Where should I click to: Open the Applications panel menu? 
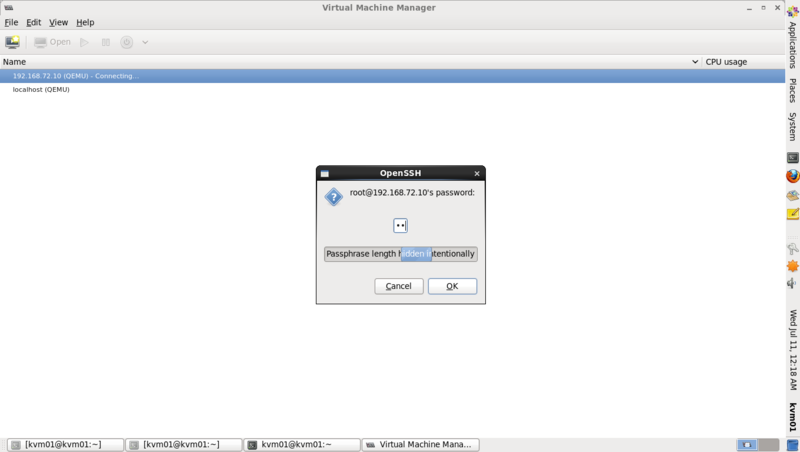792,45
